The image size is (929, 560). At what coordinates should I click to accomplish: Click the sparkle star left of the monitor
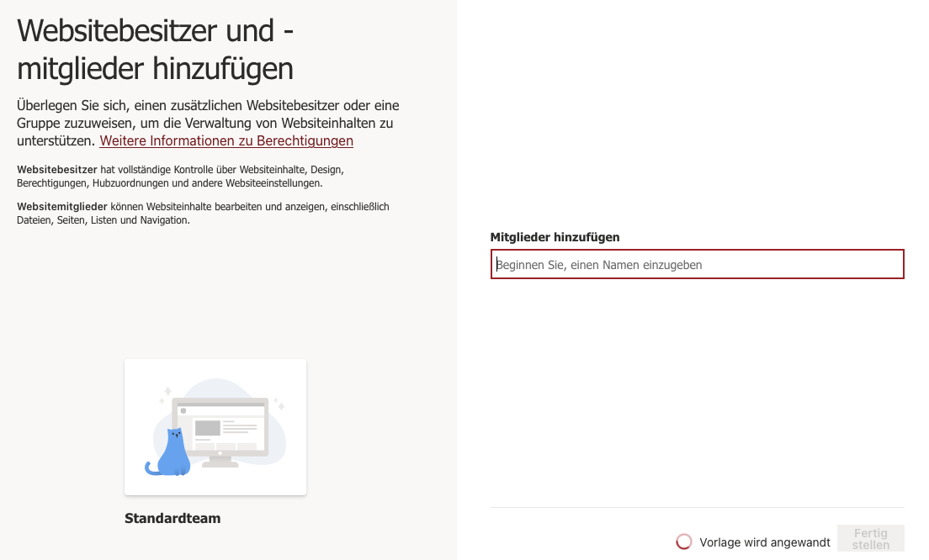[167, 391]
